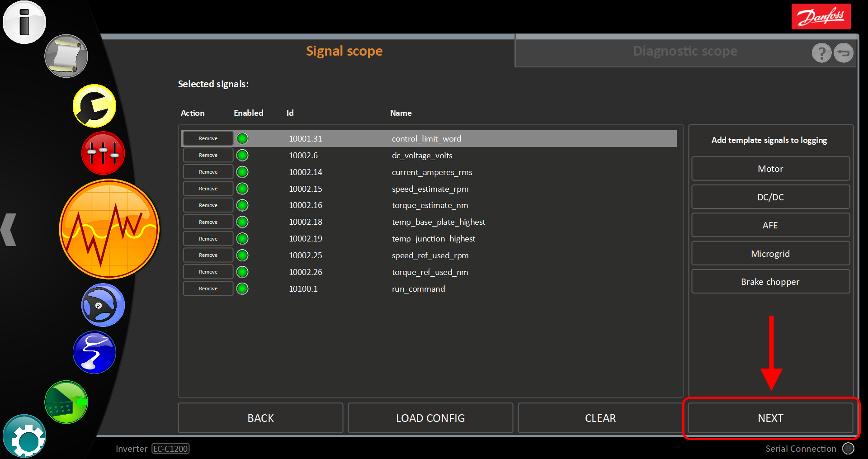Viewport: 868px width, 459px height.
Task: Click the Name column header
Action: click(401, 113)
